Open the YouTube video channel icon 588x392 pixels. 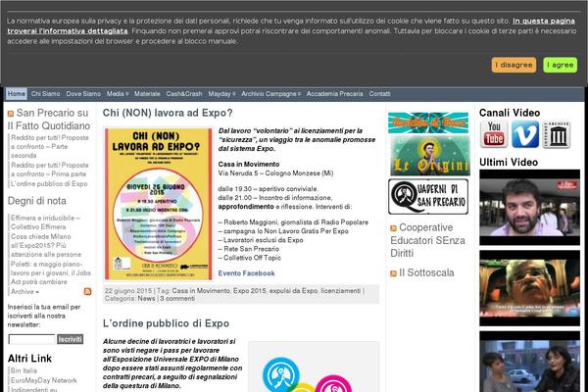(494, 134)
